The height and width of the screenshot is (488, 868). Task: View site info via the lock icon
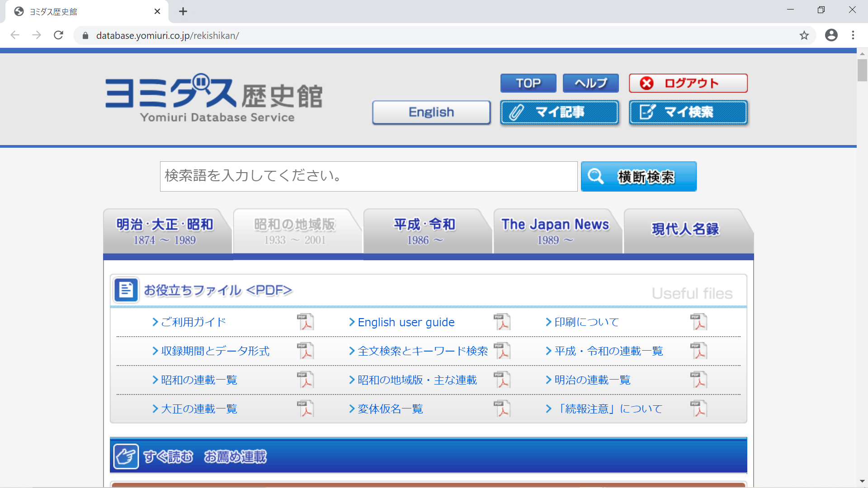coord(85,36)
